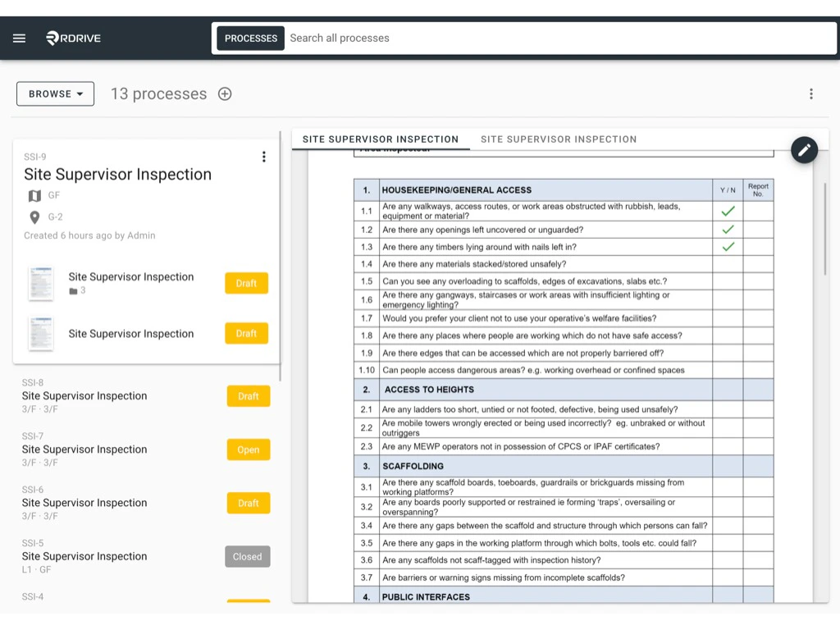
Task: Click the '13 processes' heading
Action: 158,94
